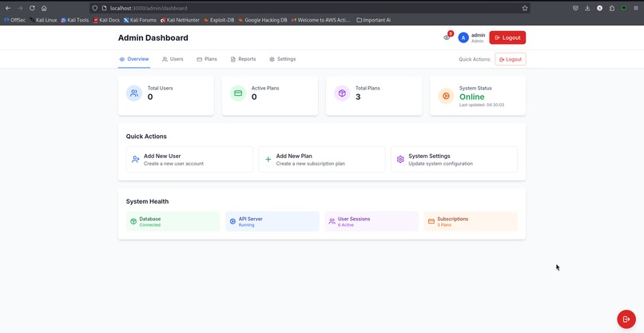Click the Pocket save icon in toolbar

tap(575, 8)
